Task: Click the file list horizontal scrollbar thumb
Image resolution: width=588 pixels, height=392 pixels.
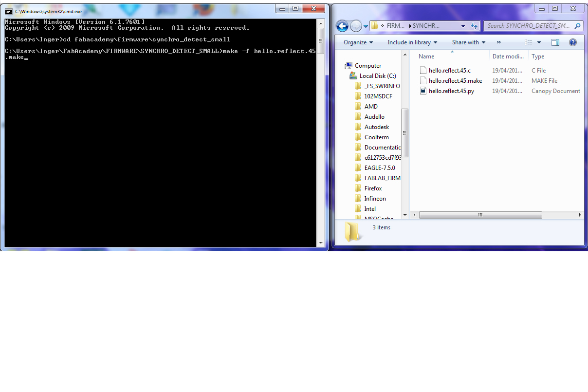Action: [x=480, y=215]
